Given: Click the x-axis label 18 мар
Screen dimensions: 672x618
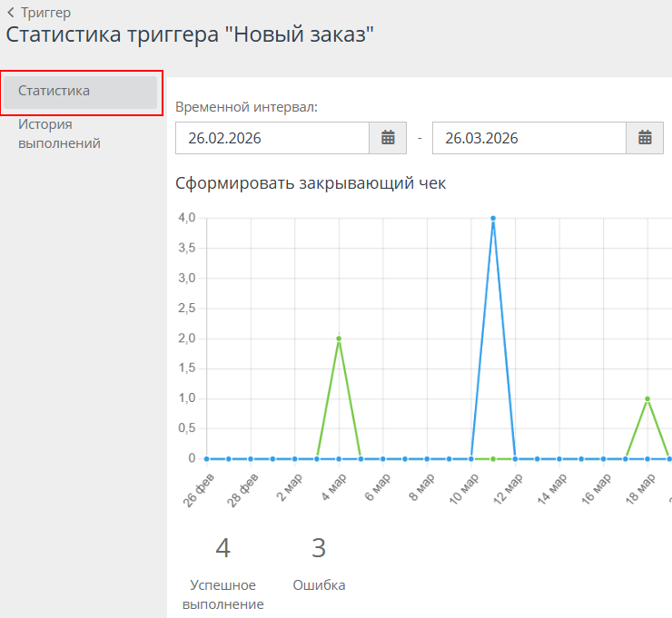Looking at the screenshot, I should tap(640, 488).
